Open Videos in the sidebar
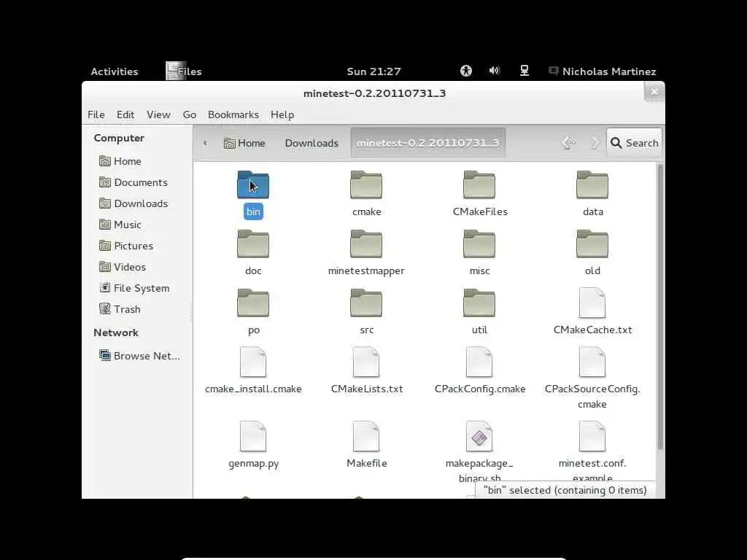Screen dimensions: 747x560 (123, 267)
